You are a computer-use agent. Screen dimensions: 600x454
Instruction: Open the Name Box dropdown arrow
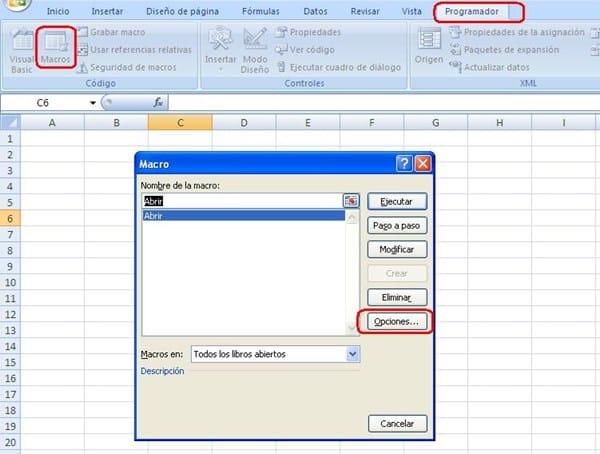[93, 103]
